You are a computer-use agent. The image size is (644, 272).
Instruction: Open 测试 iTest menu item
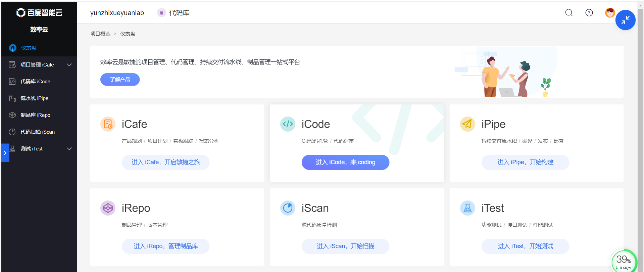(x=39, y=149)
